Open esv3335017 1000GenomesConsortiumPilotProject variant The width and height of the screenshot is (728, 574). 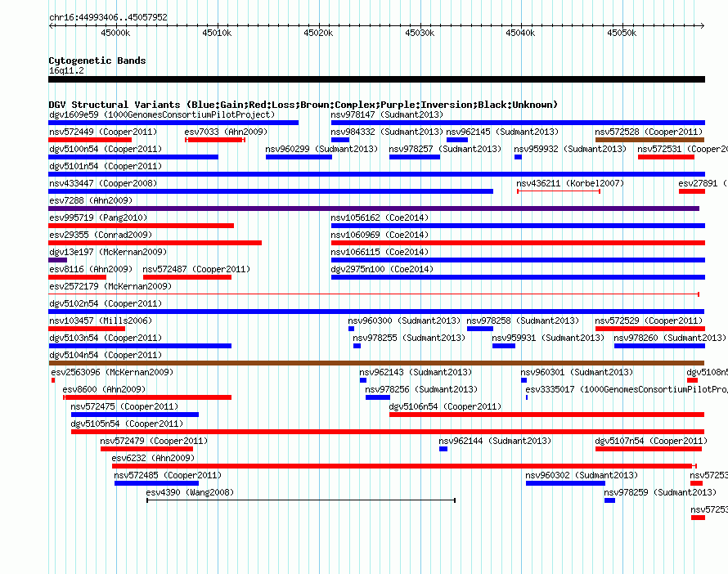[x=627, y=389]
